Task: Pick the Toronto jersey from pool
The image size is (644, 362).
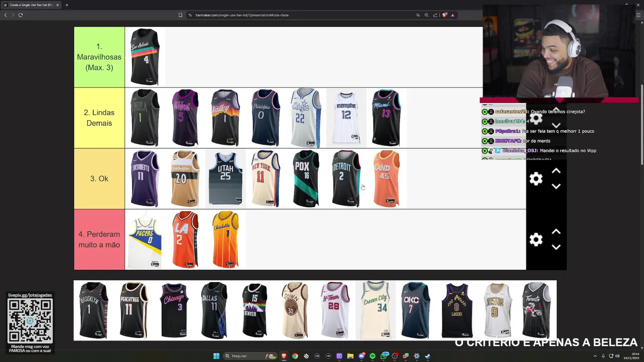Action: pyautogui.click(x=536, y=310)
